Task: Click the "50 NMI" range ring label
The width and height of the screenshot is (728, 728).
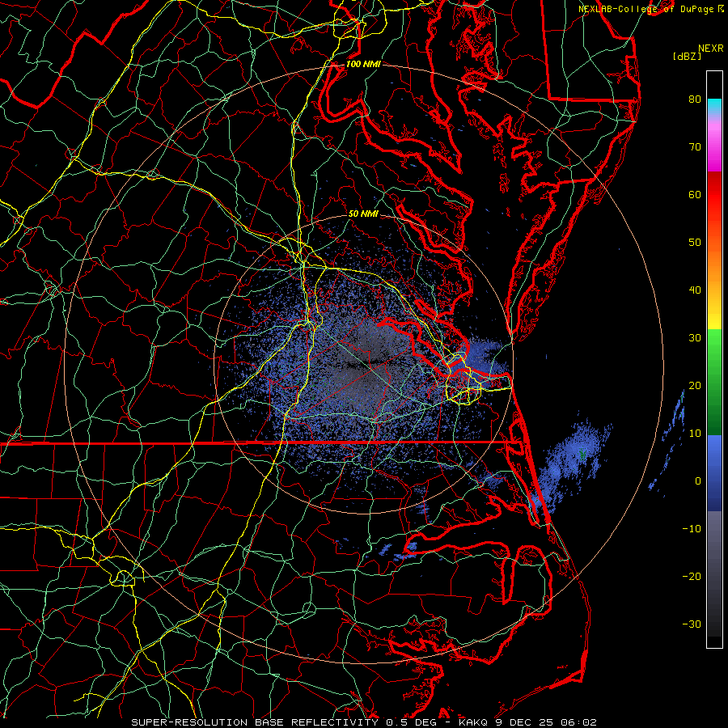Action: click(363, 214)
